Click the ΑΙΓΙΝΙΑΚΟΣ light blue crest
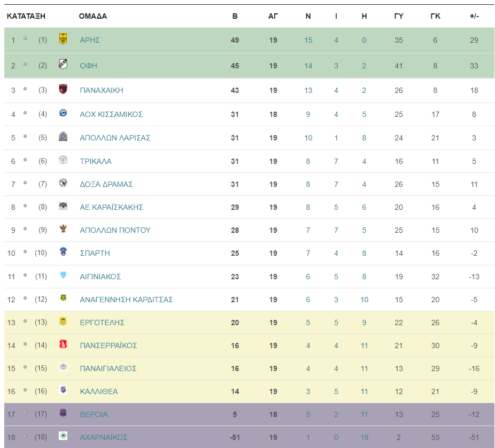Image resolution: width=495 pixels, height=448 pixels. 63,275
